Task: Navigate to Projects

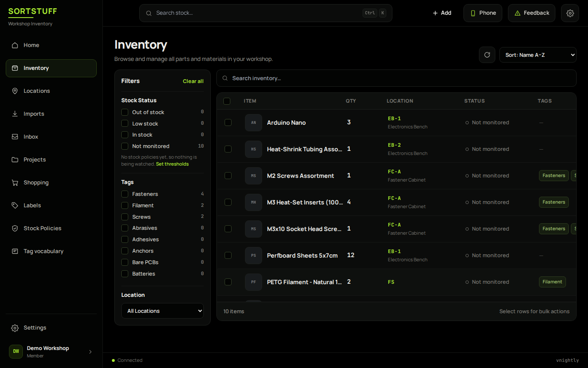Action: (x=51, y=160)
